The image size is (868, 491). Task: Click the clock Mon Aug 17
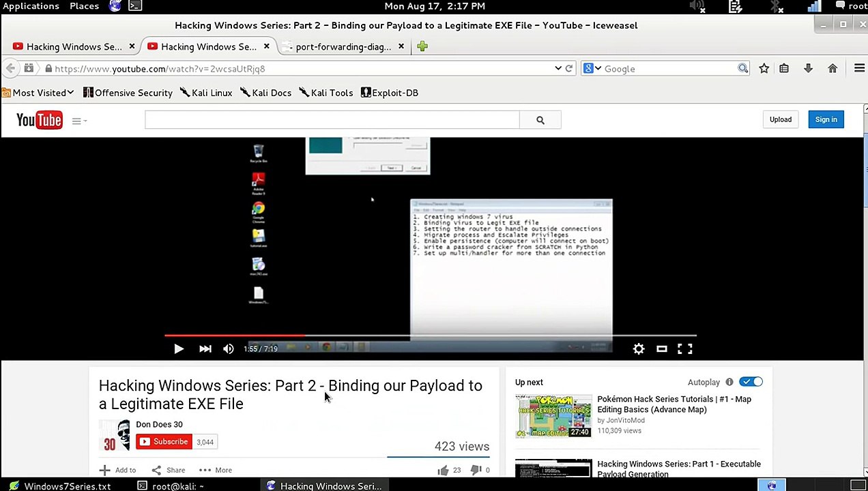[435, 6]
